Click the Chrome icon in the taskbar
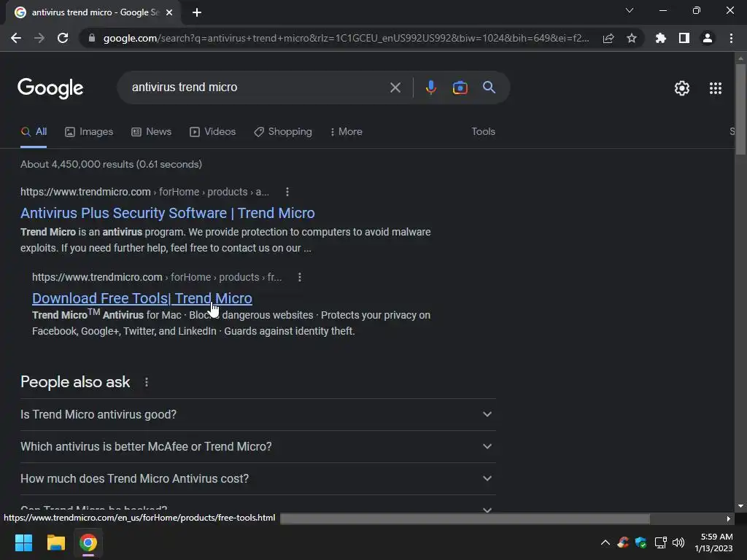This screenshot has width=747, height=560. click(x=88, y=542)
